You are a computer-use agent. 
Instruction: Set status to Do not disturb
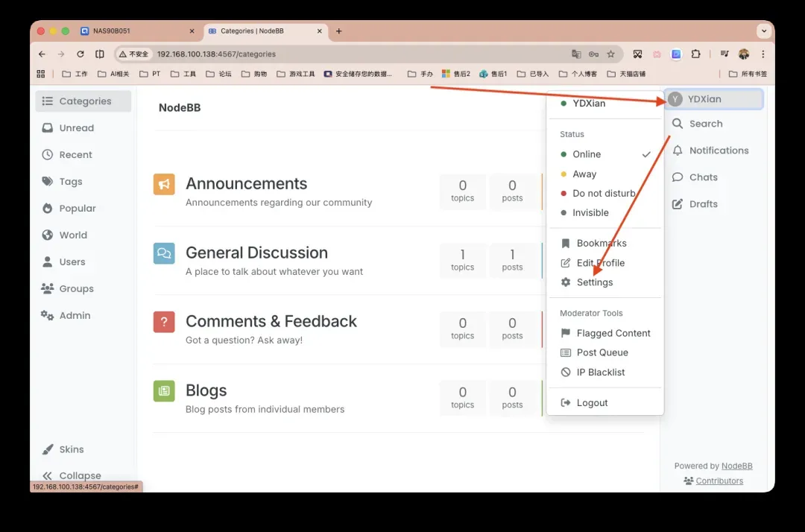[x=604, y=193]
